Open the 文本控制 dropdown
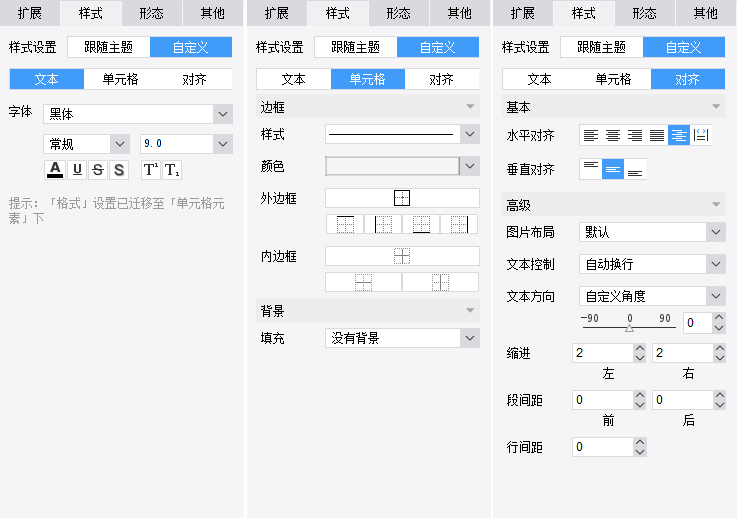The width and height of the screenshot is (743, 518). click(652, 264)
